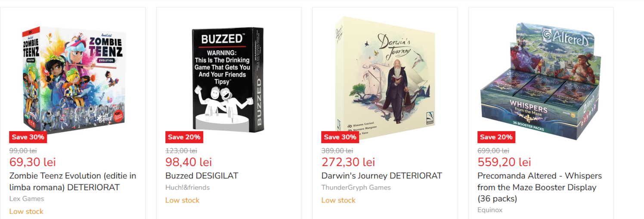Click Save 30% badge on Darwin's Journey
Screen dimensions: 644x219
[340, 137]
